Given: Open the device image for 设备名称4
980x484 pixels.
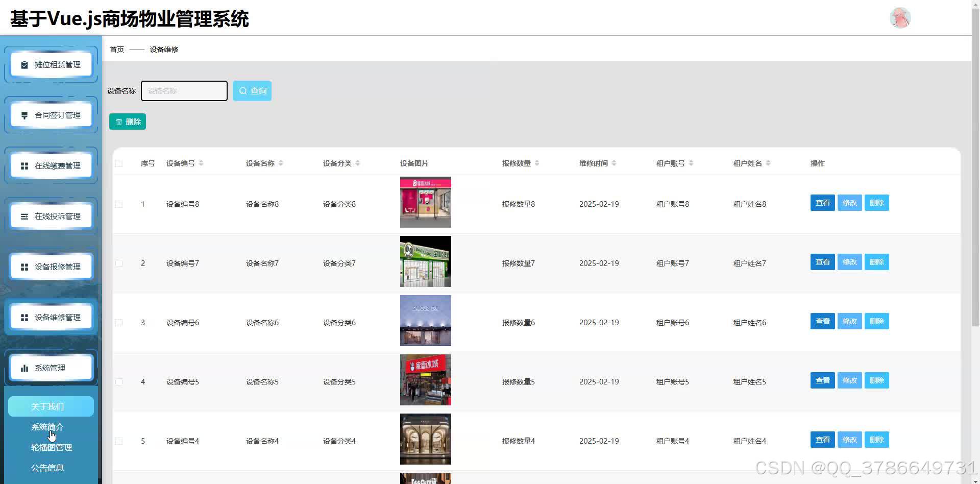Looking at the screenshot, I should 426,439.
